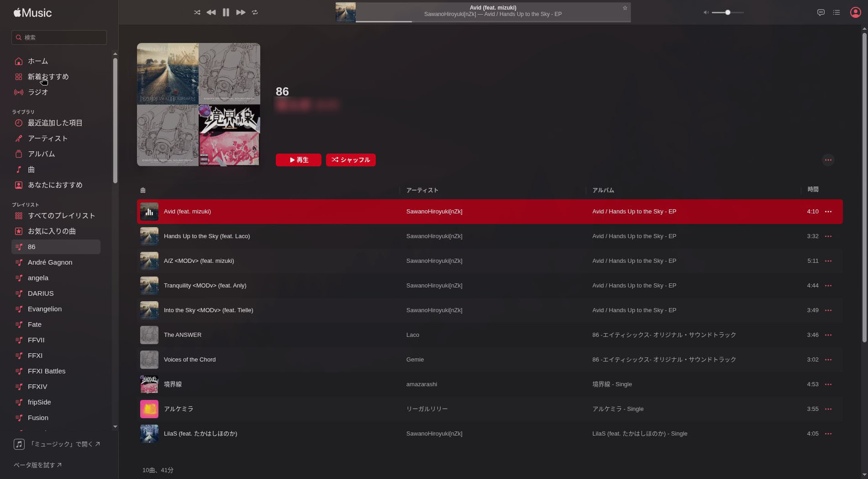The width and height of the screenshot is (868, 479).
Task: Open the lyrics panel
Action: pos(821,12)
